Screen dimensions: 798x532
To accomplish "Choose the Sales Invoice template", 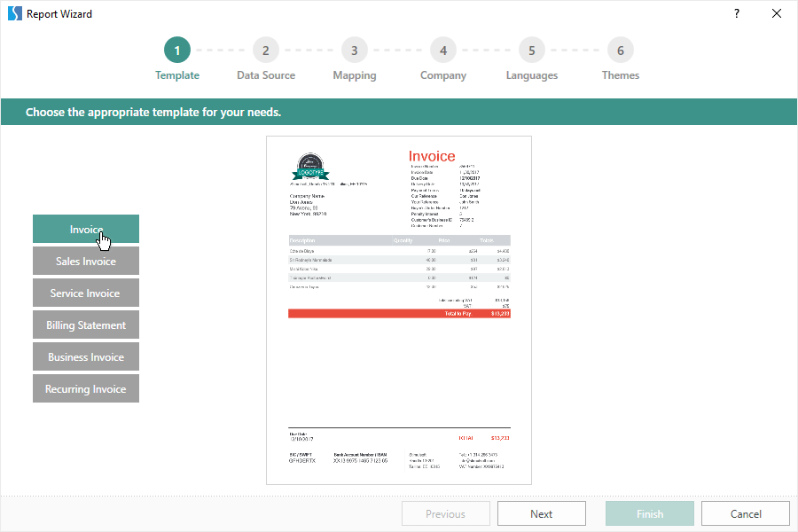I will click(86, 261).
